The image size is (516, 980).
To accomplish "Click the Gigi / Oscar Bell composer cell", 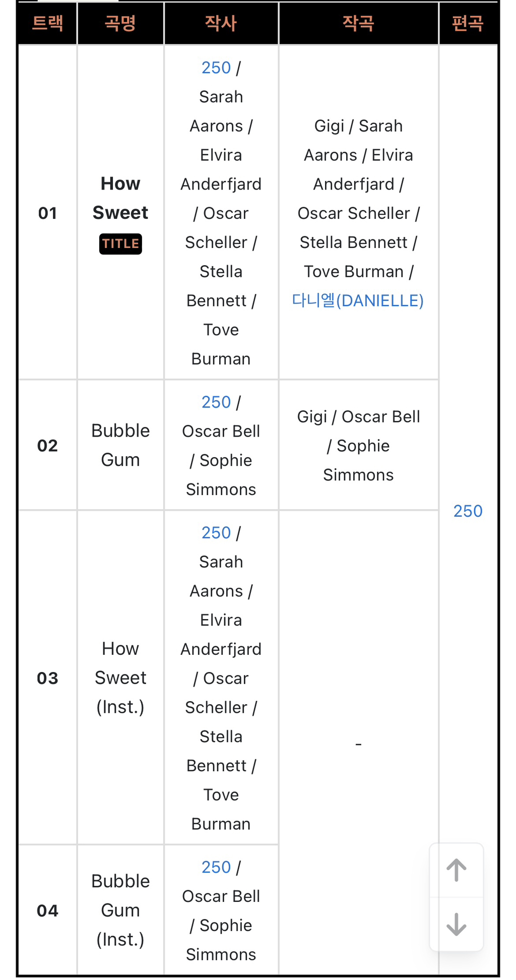I will (x=358, y=446).
